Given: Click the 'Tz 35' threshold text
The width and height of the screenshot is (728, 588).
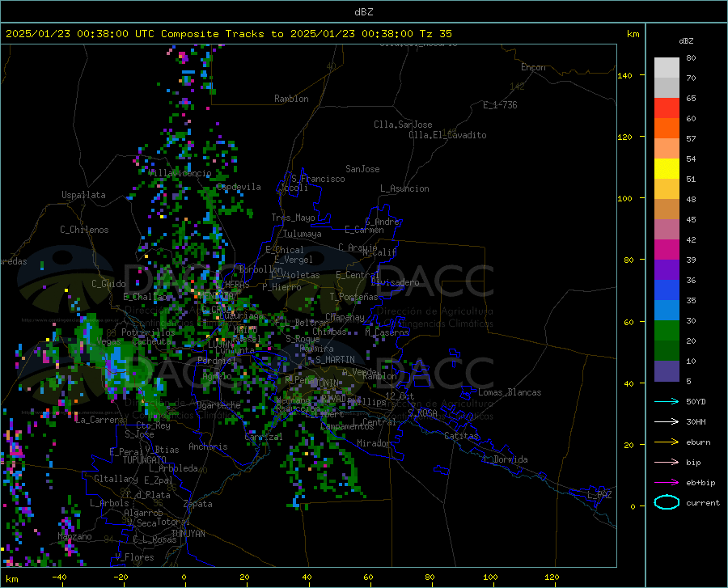Looking at the screenshot, I should (435, 34).
